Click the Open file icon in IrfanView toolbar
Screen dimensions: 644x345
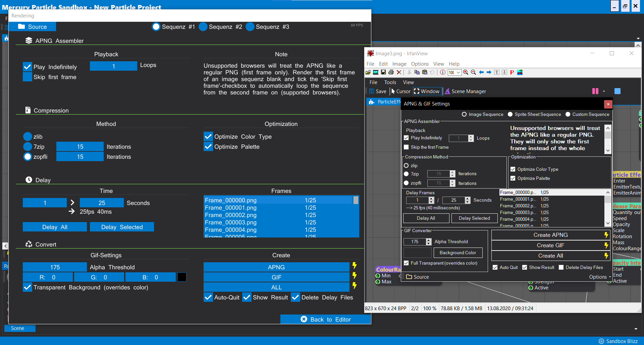pos(368,72)
